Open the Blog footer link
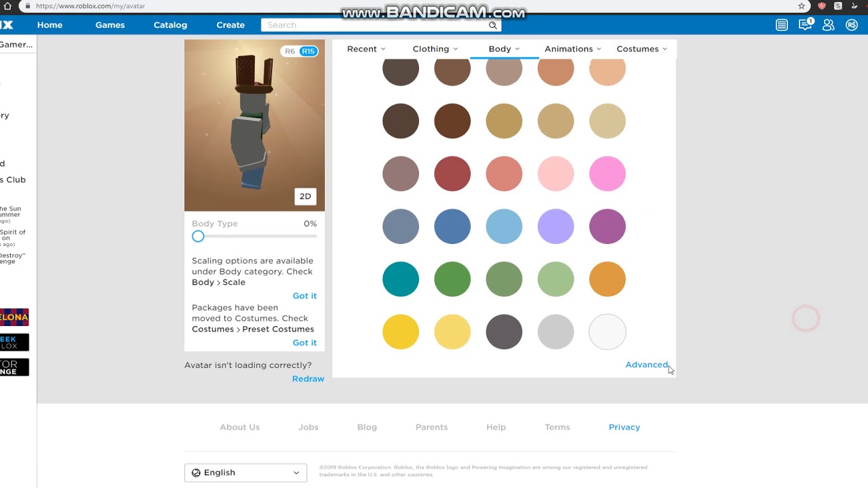The height and width of the screenshot is (488, 868). (367, 427)
